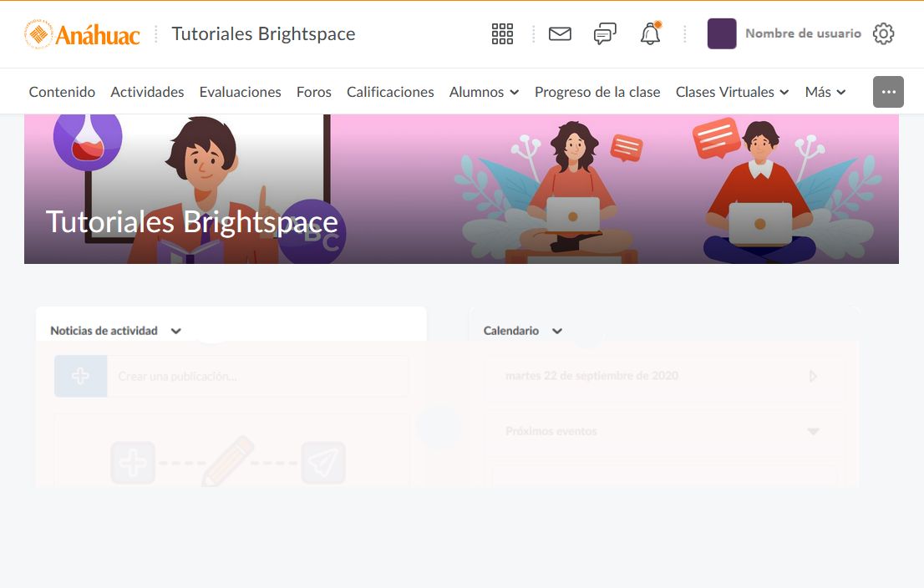924x588 pixels.
Task: Open the account settings gear
Action: [x=883, y=33]
